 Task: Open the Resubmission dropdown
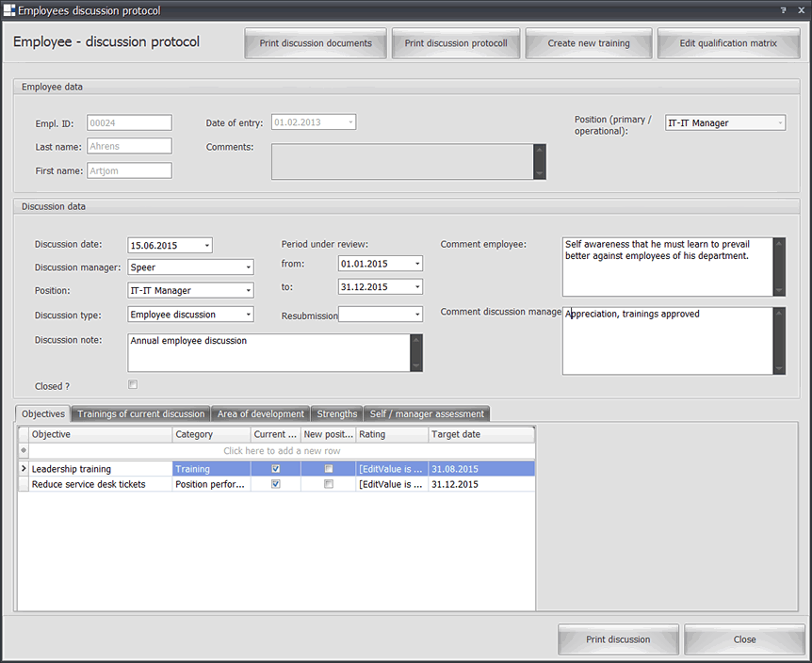417,315
